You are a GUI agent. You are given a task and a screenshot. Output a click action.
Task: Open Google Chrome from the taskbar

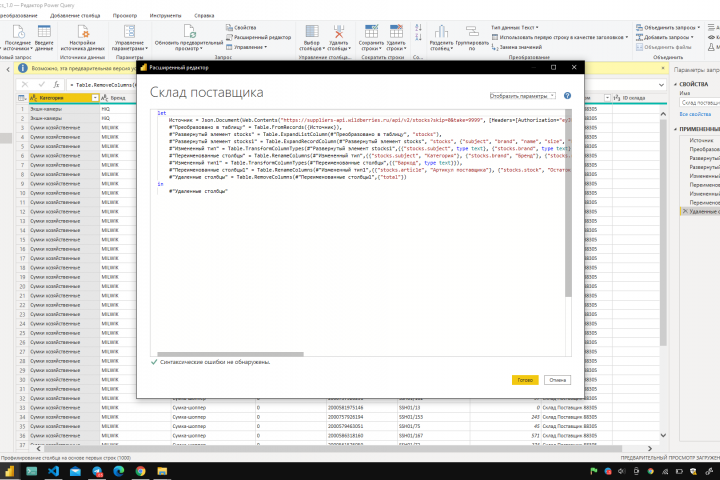pos(141,471)
